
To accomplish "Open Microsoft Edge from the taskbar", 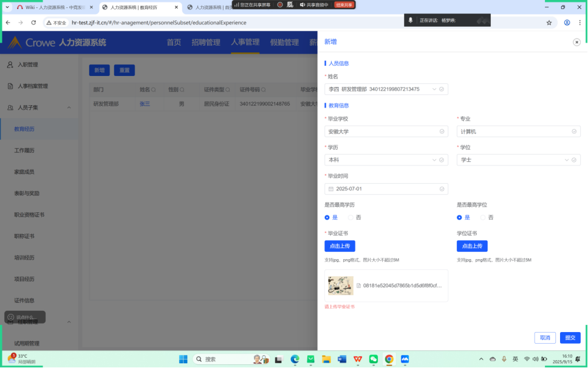I will point(295,359).
